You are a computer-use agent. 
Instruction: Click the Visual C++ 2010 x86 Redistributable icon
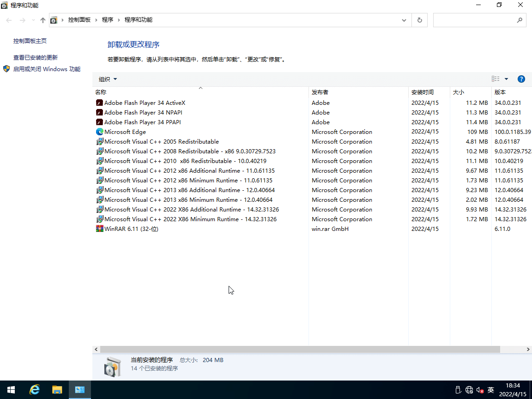(x=99, y=161)
